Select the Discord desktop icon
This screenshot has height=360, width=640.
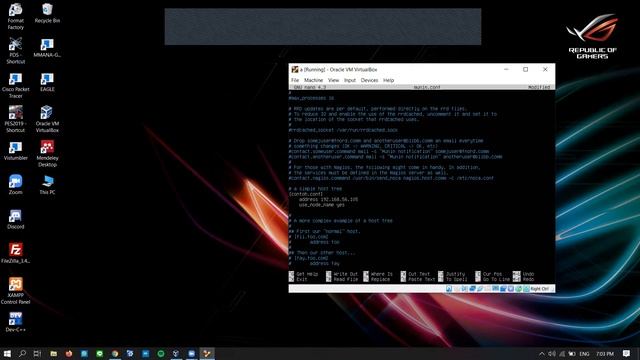coord(16,219)
